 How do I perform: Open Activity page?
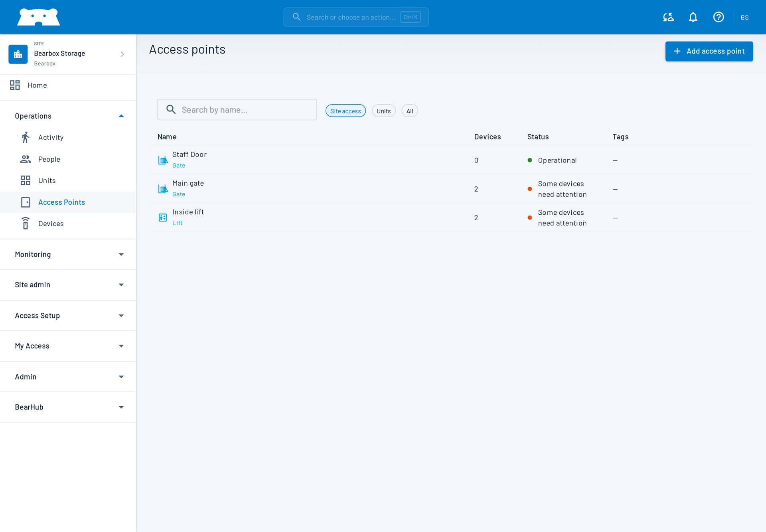tap(68, 137)
